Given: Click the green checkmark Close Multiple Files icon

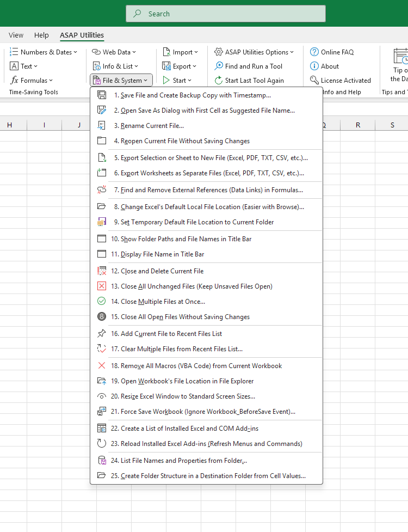Looking at the screenshot, I should pyautogui.click(x=102, y=301).
